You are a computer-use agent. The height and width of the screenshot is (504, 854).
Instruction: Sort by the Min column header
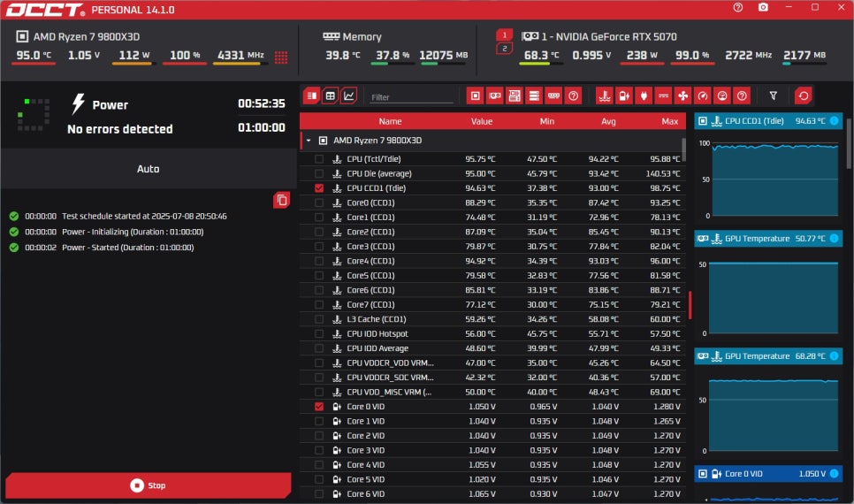point(547,121)
